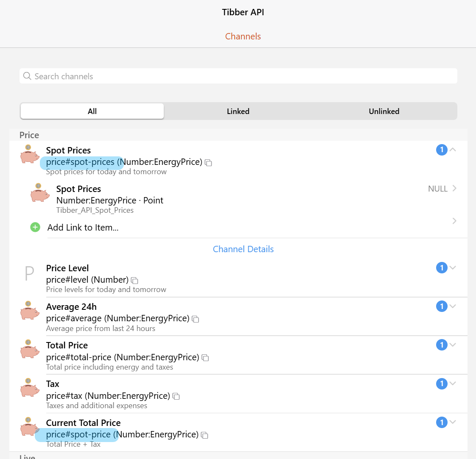Click the Price Level link count badge
The height and width of the screenshot is (459, 476).
[x=442, y=267]
